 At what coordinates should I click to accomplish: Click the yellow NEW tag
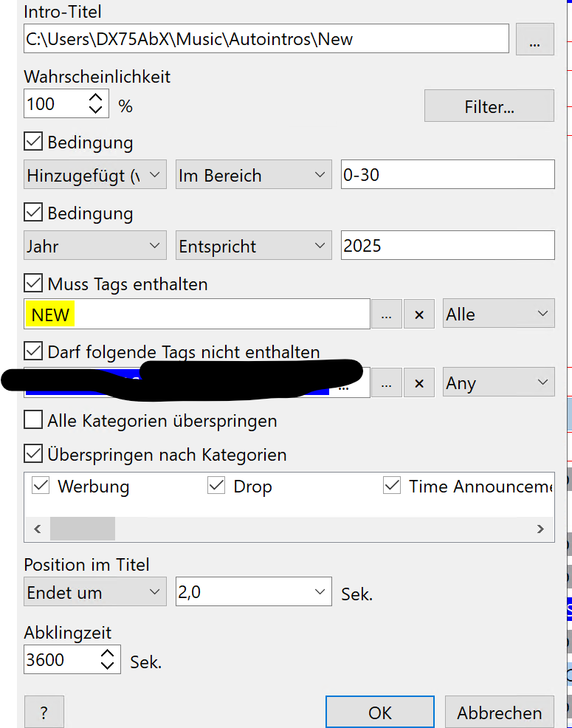pos(50,315)
